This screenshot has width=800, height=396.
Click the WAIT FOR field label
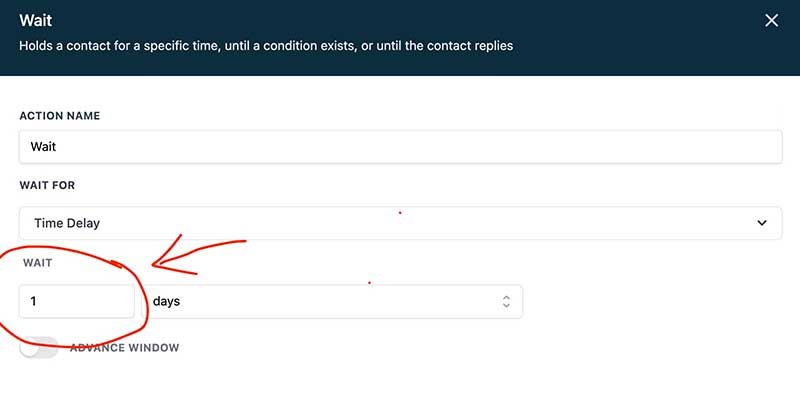pos(47,185)
